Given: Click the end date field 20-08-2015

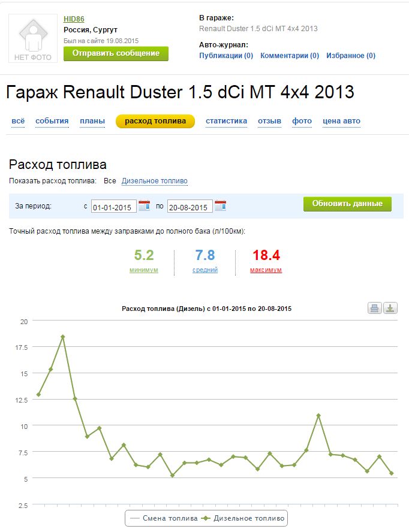Looking at the screenshot, I should point(190,206).
